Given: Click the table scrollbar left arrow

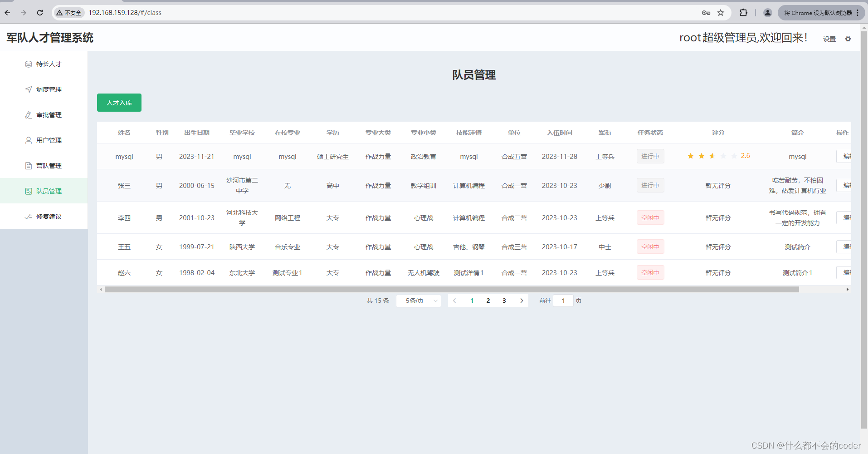Looking at the screenshot, I should click(x=101, y=289).
